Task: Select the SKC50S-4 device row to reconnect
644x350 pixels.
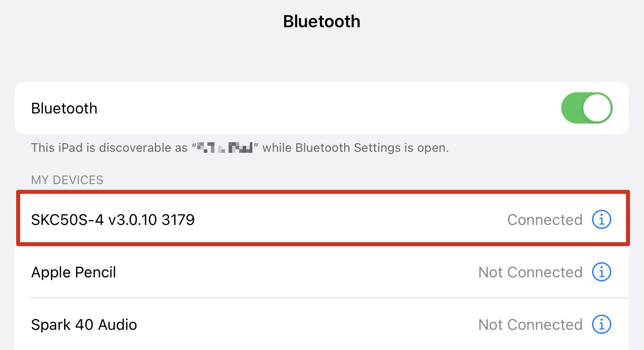Action: coord(202,219)
